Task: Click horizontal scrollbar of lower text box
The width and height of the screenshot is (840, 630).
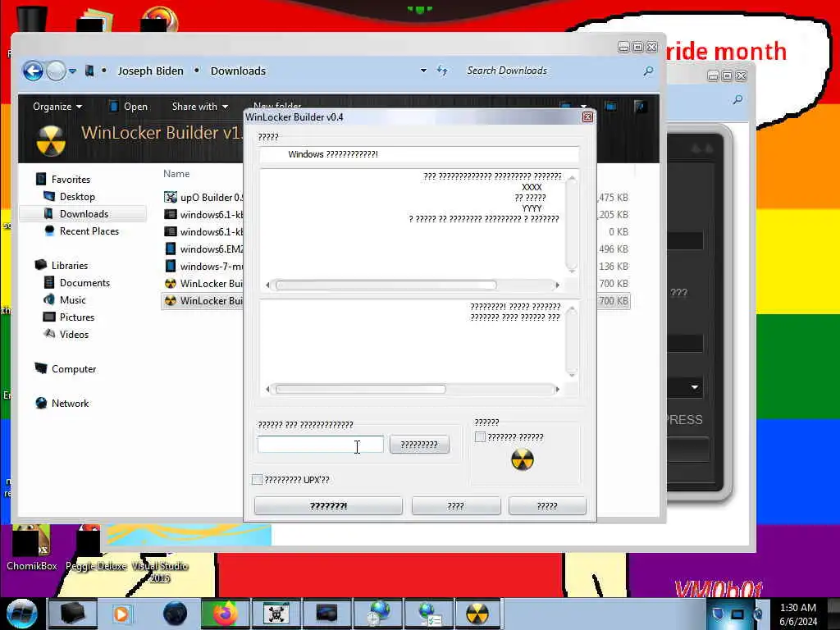Action: (x=360, y=389)
